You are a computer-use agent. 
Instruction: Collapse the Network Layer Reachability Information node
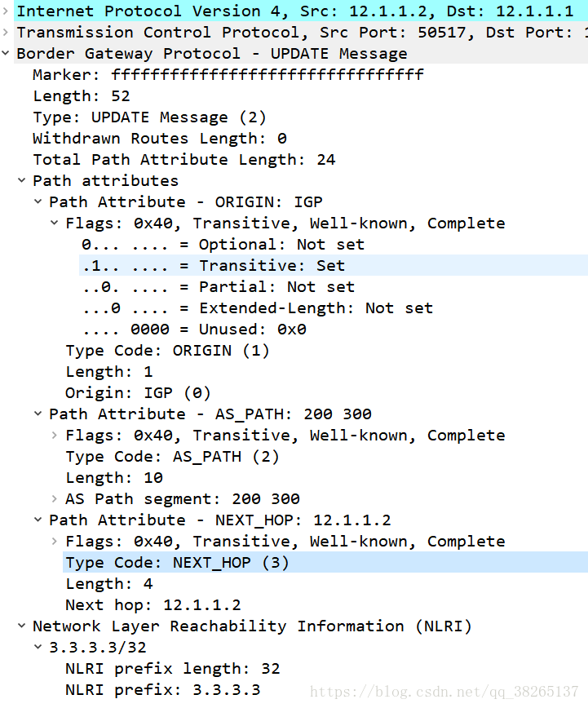[22, 626]
